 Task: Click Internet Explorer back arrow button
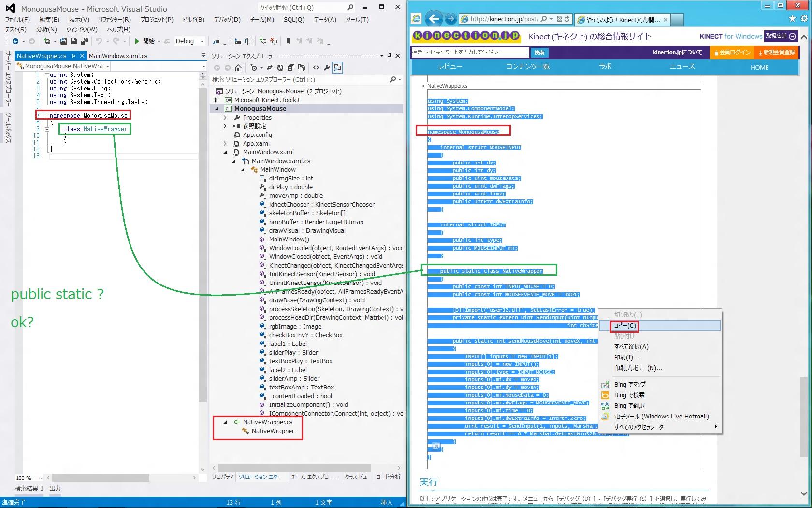click(434, 19)
